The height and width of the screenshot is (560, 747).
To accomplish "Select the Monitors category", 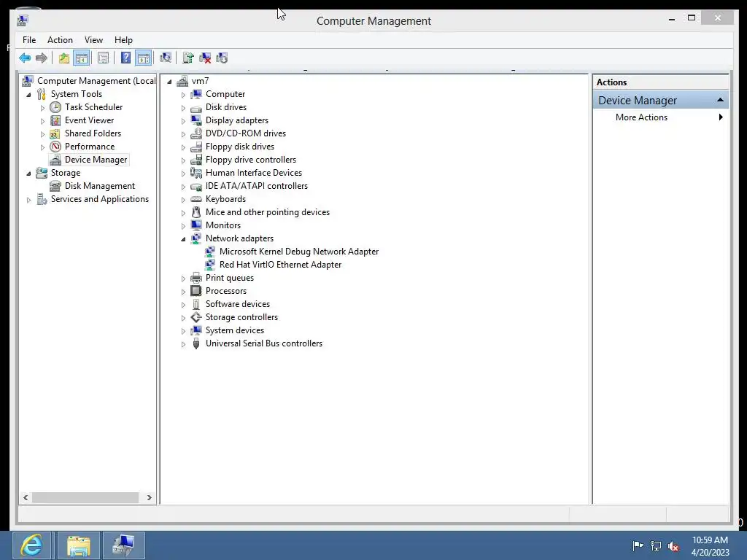I will point(223,225).
